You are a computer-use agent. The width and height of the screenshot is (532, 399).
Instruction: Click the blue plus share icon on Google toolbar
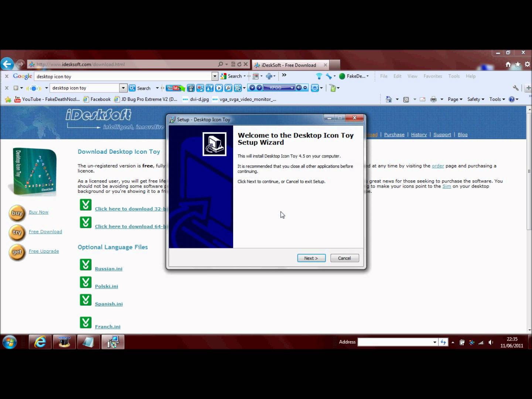click(x=269, y=76)
